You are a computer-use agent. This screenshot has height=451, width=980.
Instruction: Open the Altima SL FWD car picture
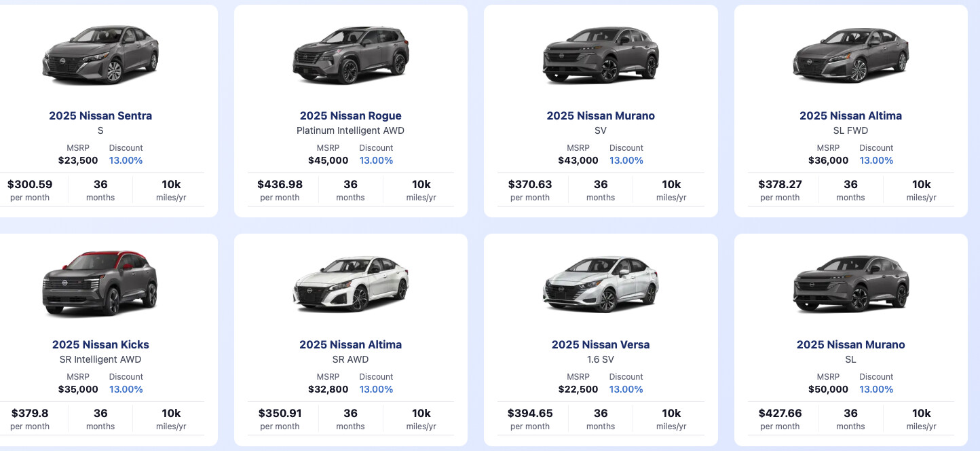850,55
